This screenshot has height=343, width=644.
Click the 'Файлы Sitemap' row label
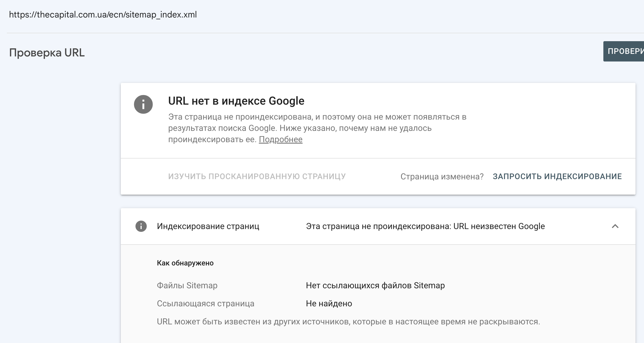pos(187,285)
